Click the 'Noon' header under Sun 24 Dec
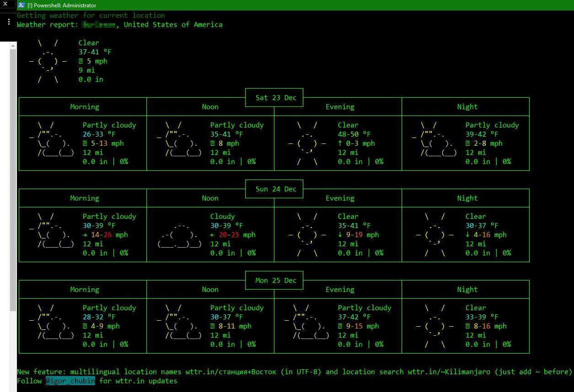574x392 pixels. 210,198
